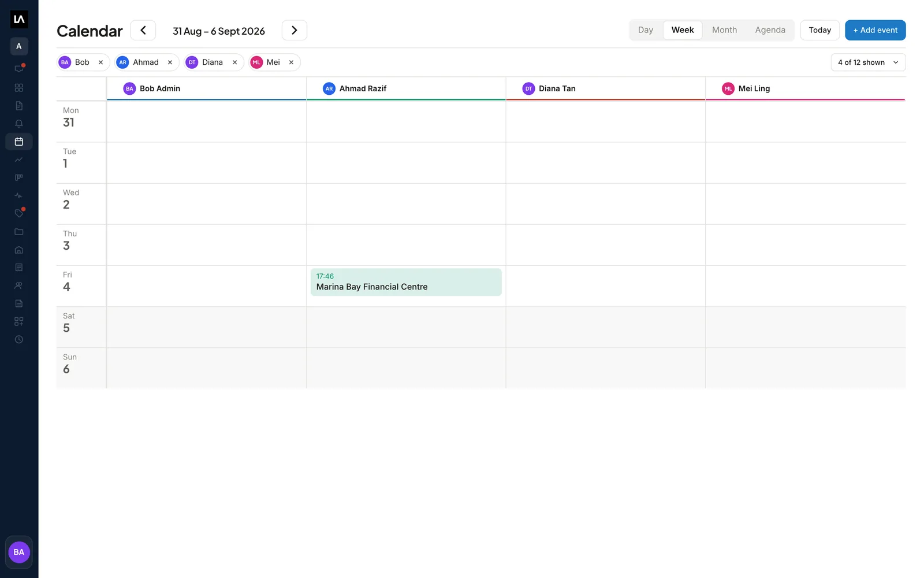Switch to Month view
Image resolution: width=924 pixels, height=578 pixels.
[x=724, y=30]
